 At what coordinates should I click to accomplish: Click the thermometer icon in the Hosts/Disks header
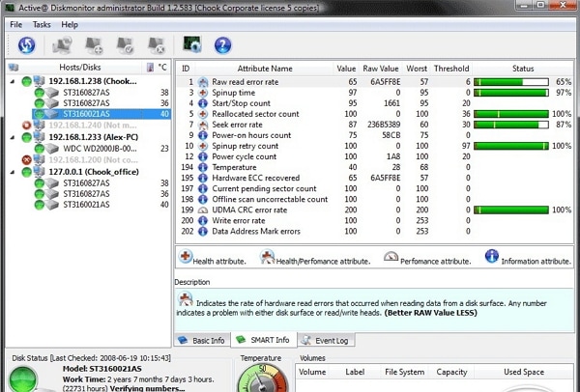click(150, 68)
